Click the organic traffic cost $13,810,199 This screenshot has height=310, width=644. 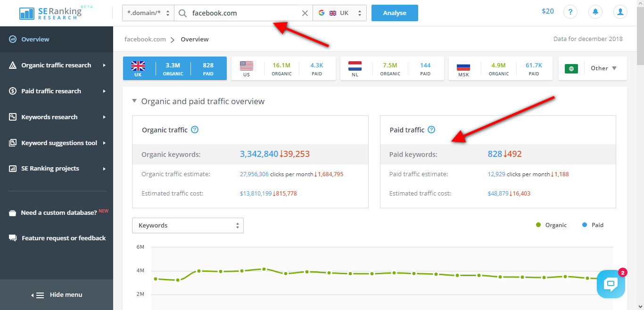tap(256, 193)
